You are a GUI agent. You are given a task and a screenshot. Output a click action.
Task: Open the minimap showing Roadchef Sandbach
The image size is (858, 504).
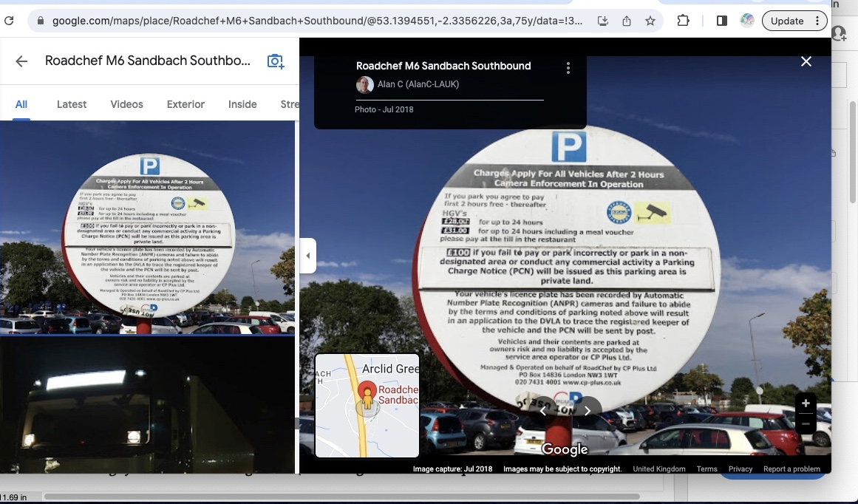point(367,405)
